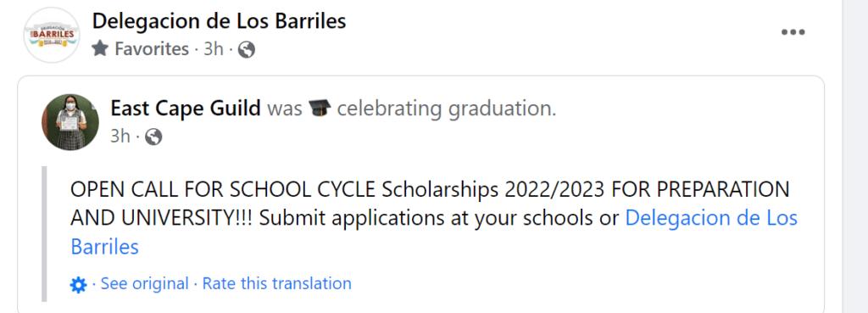The image size is (868, 313).
Task: Open the shared post's 3h timestamp
Action: (120, 137)
